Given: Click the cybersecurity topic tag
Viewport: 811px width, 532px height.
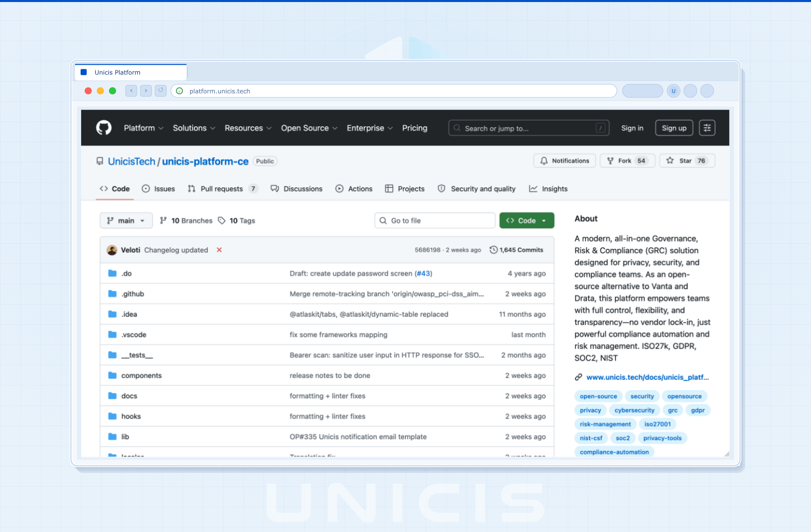Looking at the screenshot, I should (635, 410).
